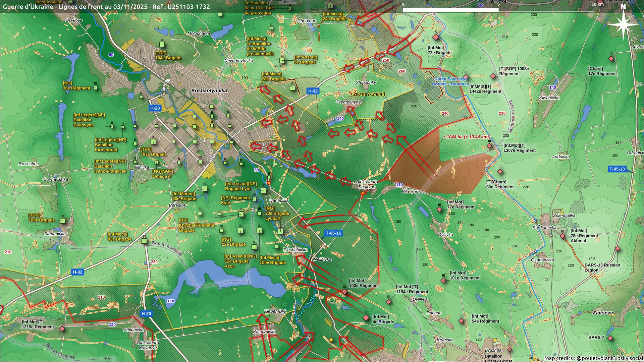Viewport: 644px width, 362px height.
Task: Click the H-32 blue road shield
Action: (x=313, y=91)
